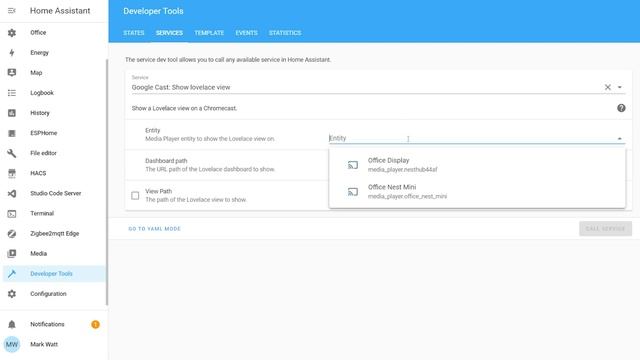Screen dimensions: 640x360
Task: Open the Notifications sidebar label
Action: [x=47, y=324]
